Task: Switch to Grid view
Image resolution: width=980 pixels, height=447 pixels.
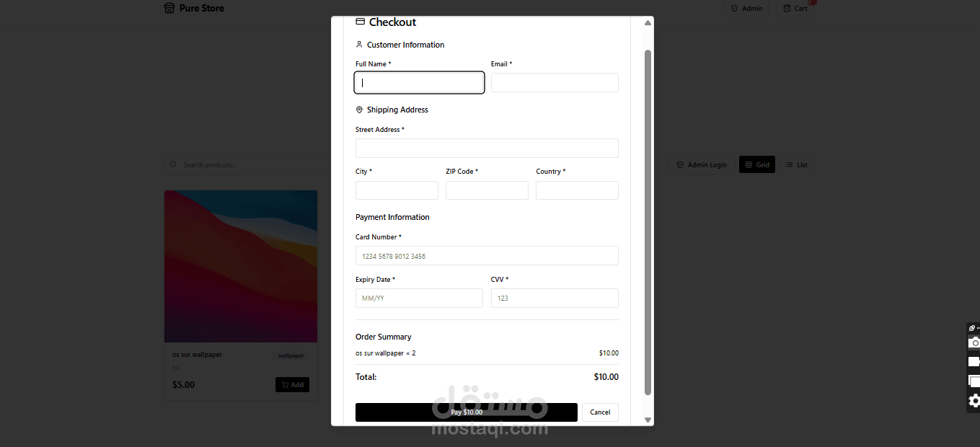Action: tap(757, 164)
